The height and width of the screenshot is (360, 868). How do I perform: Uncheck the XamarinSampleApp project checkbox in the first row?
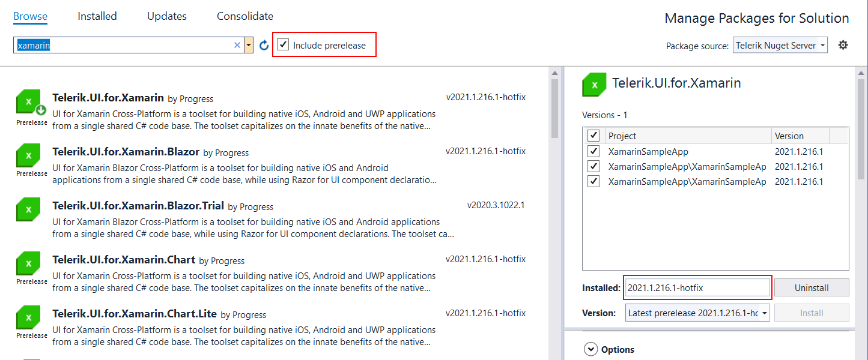point(593,151)
